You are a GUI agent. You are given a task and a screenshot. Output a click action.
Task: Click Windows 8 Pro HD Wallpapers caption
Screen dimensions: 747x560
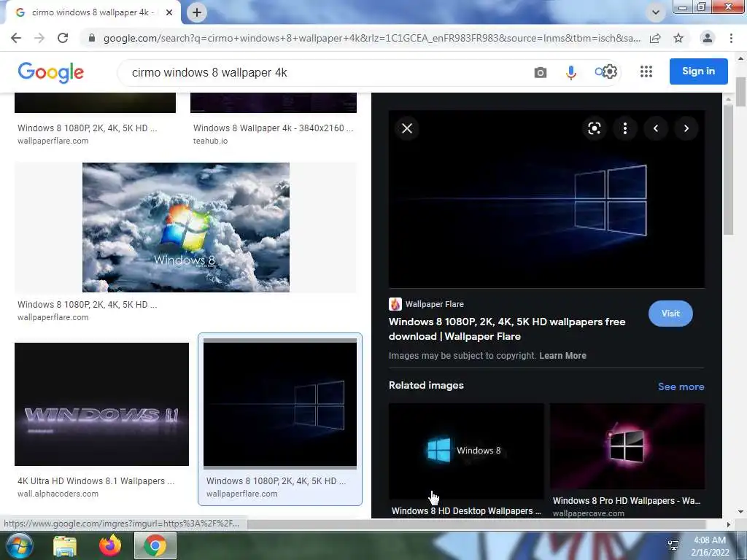tap(627, 500)
